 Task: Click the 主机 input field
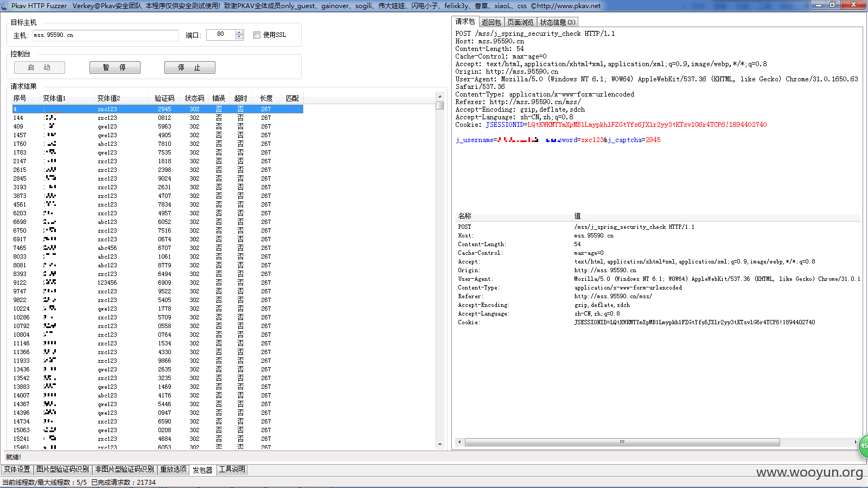click(x=105, y=35)
